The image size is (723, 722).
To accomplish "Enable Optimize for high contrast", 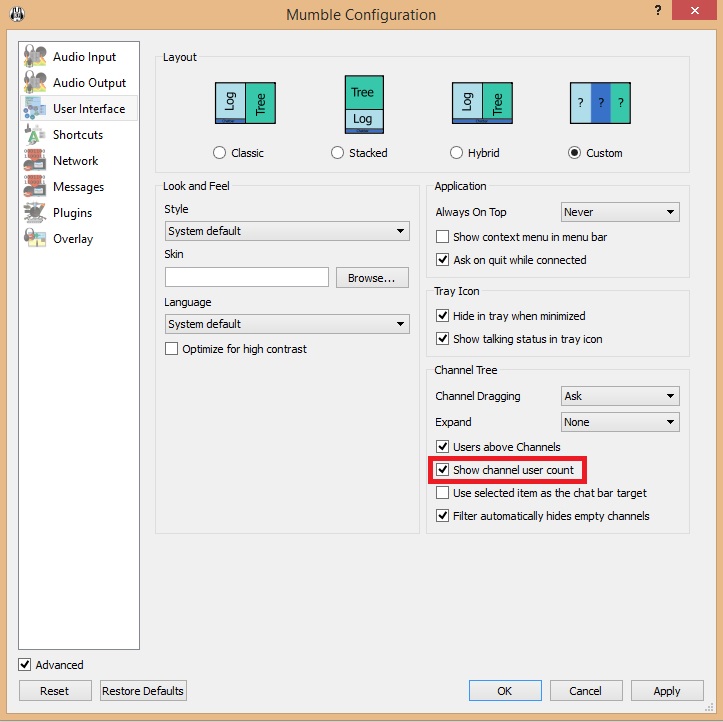I will click(172, 349).
